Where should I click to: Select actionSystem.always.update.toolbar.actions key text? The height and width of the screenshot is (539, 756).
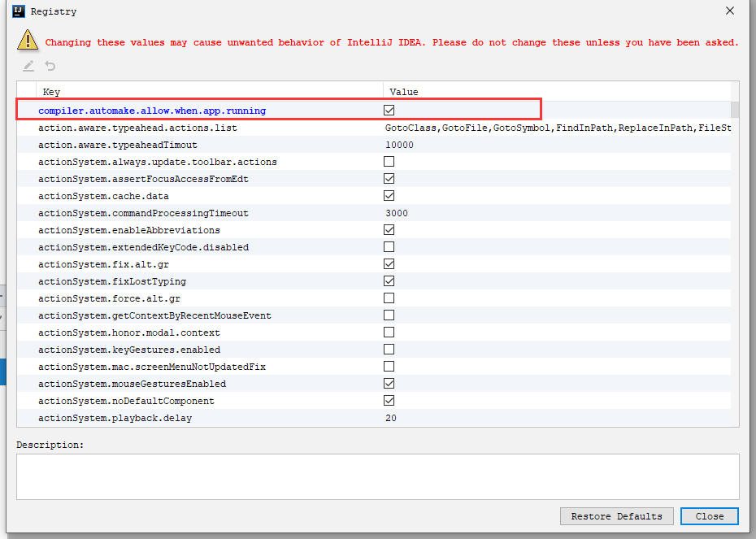point(158,162)
